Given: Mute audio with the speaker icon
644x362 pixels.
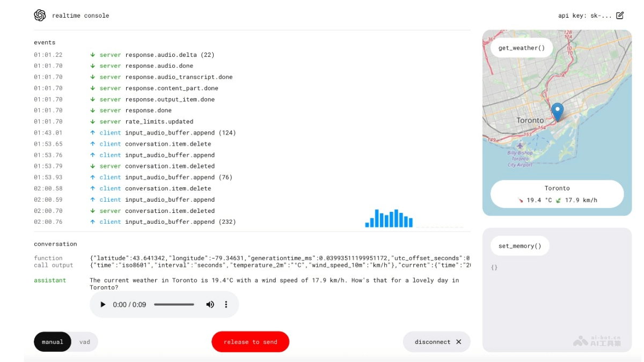Looking at the screenshot, I should pyautogui.click(x=210, y=304).
